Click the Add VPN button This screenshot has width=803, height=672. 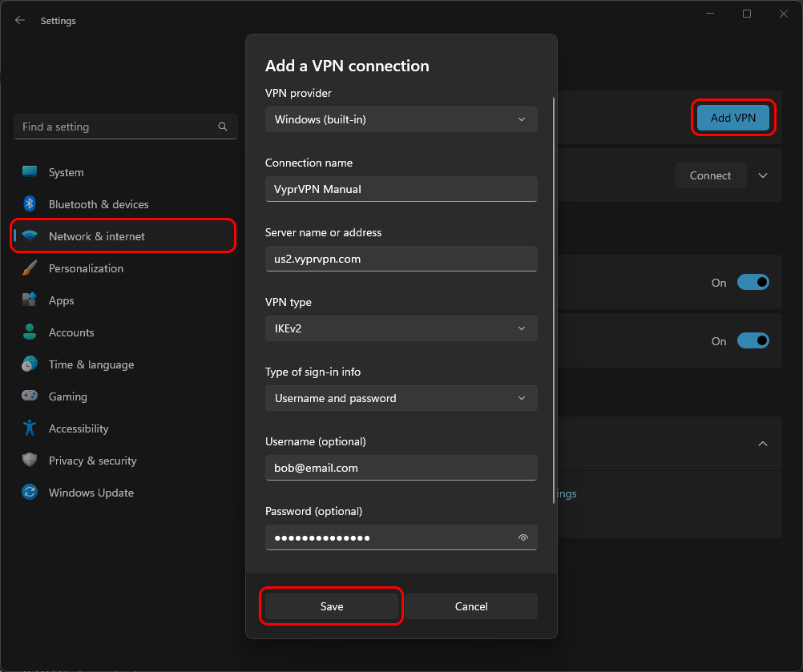click(732, 118)
